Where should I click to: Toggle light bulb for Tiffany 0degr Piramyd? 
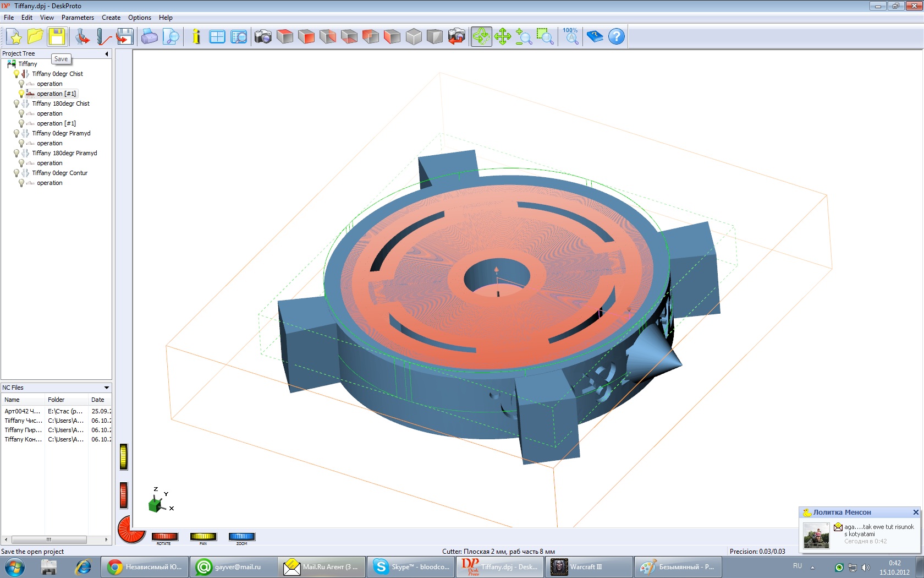16,133
